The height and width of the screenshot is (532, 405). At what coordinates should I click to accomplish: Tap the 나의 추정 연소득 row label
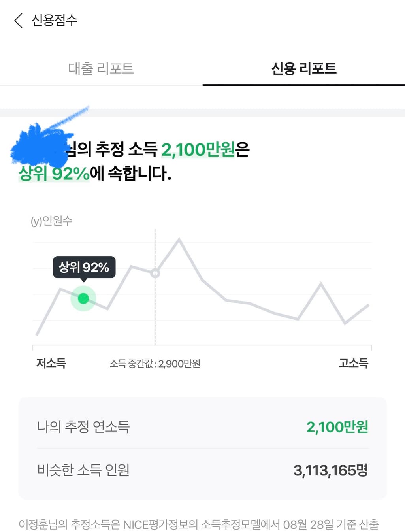pyautogui.click(x=83, y=426)
